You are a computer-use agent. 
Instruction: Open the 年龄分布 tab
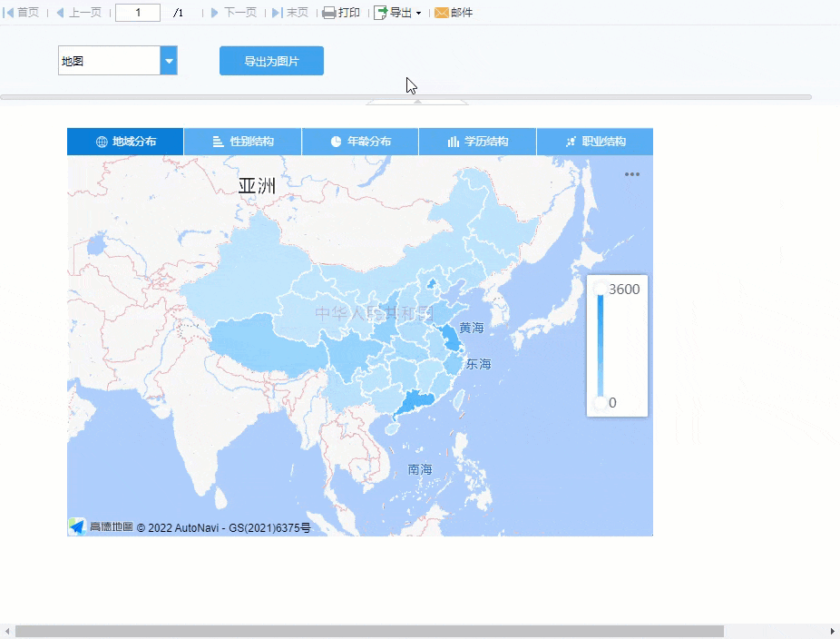[360, 142]
